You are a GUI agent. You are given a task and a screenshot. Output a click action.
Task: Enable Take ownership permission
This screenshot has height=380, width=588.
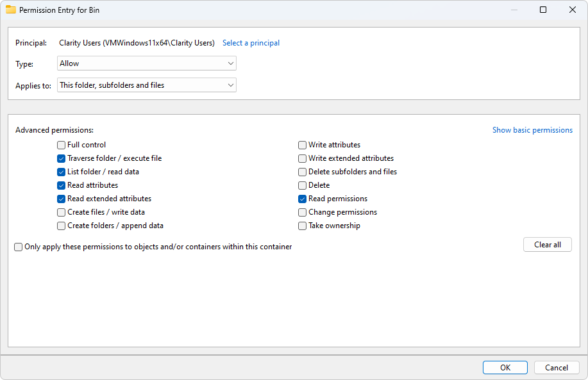click(302, 226)
